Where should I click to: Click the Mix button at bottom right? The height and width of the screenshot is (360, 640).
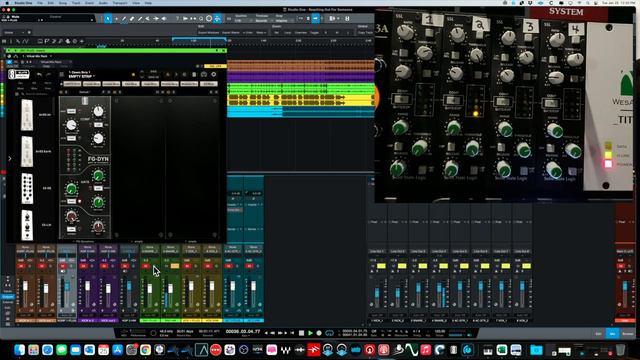[613, 334]
